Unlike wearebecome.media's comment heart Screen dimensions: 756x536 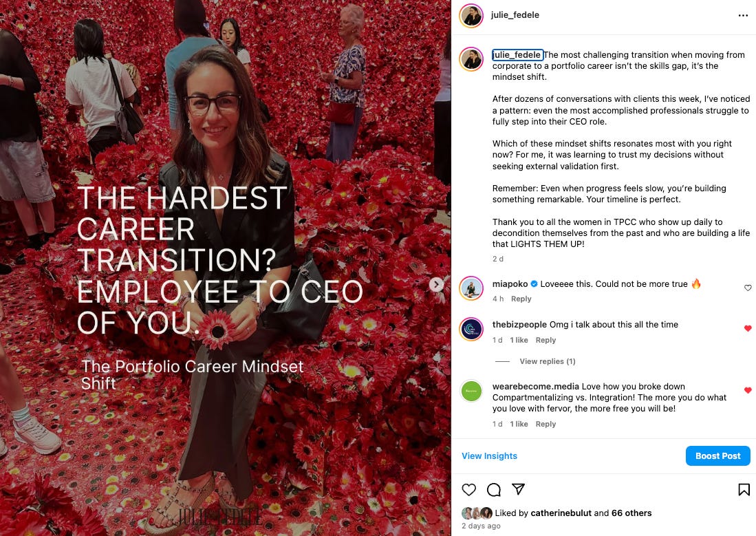pyautogui.click(x=748, y=390)
